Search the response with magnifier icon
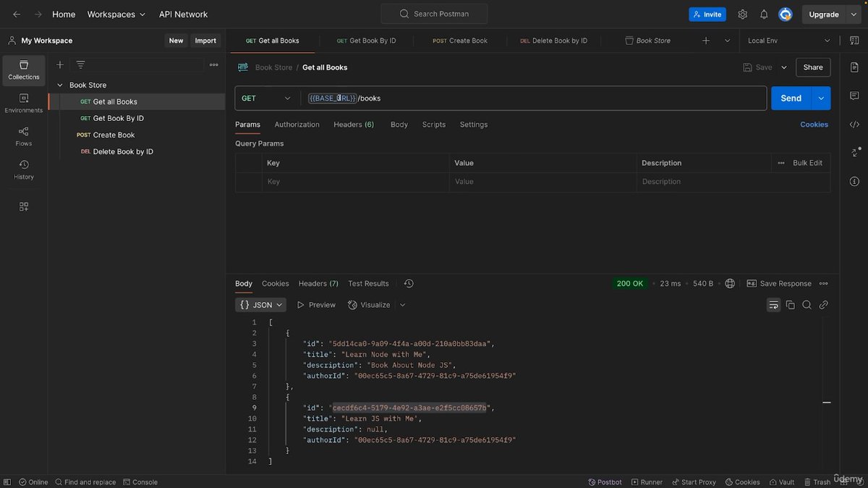 click(807, 305)
